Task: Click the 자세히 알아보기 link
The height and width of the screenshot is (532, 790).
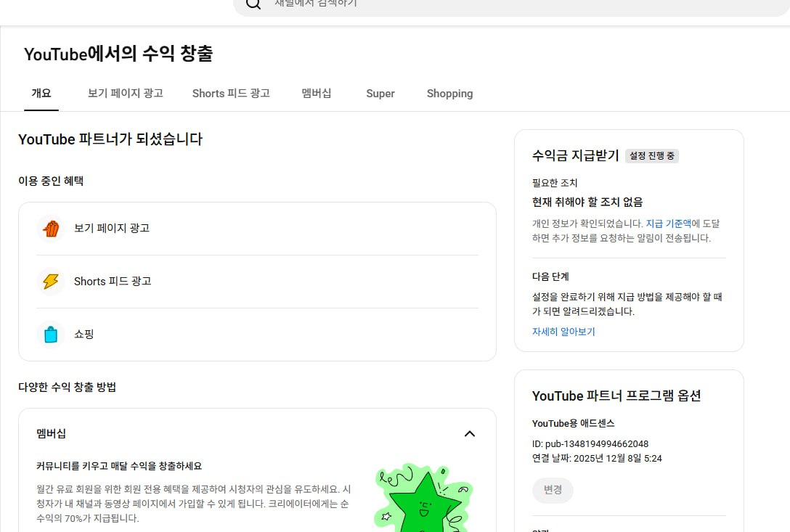Action: pyautogui.click(x=563, y=332)
